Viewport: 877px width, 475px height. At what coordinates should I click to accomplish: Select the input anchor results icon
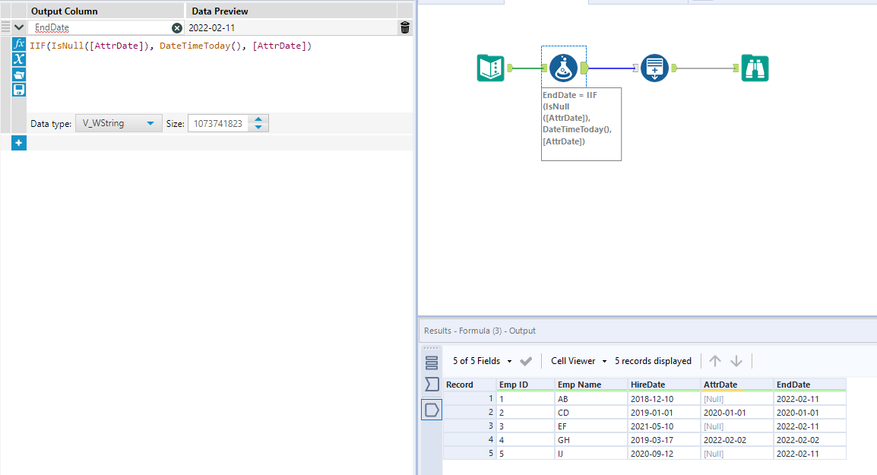point(431,384)
